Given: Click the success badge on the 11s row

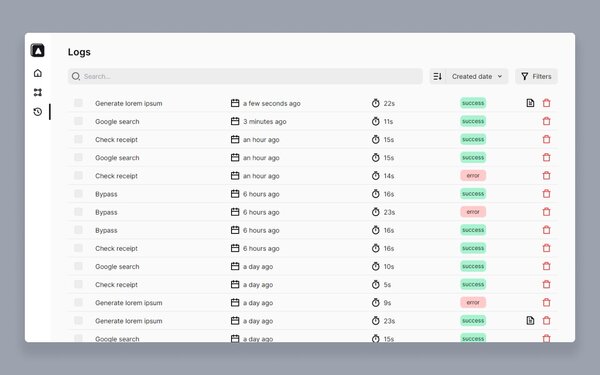Looking at the screenshot, I should (x=473, y=121).
